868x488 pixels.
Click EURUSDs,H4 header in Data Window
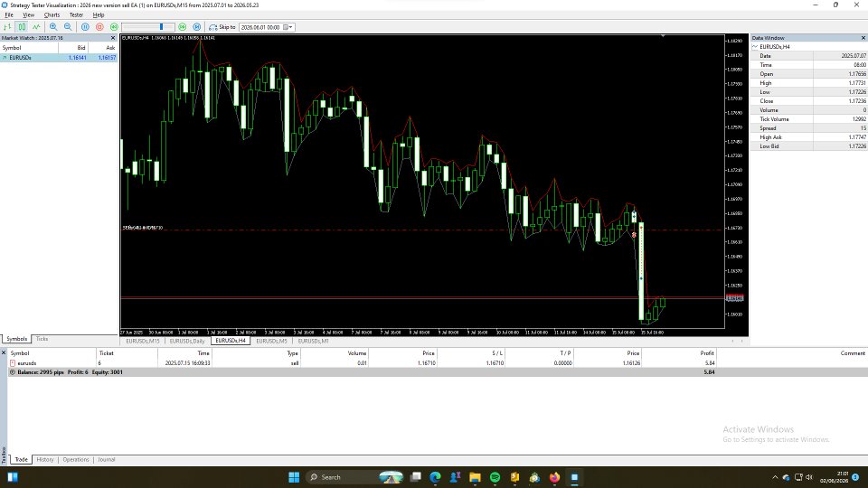[775, 47]
